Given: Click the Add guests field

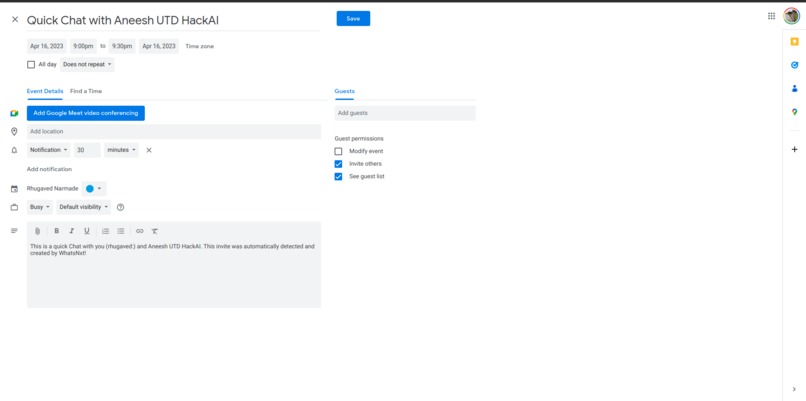Looking at the screenshot, I should coord(405,113).
